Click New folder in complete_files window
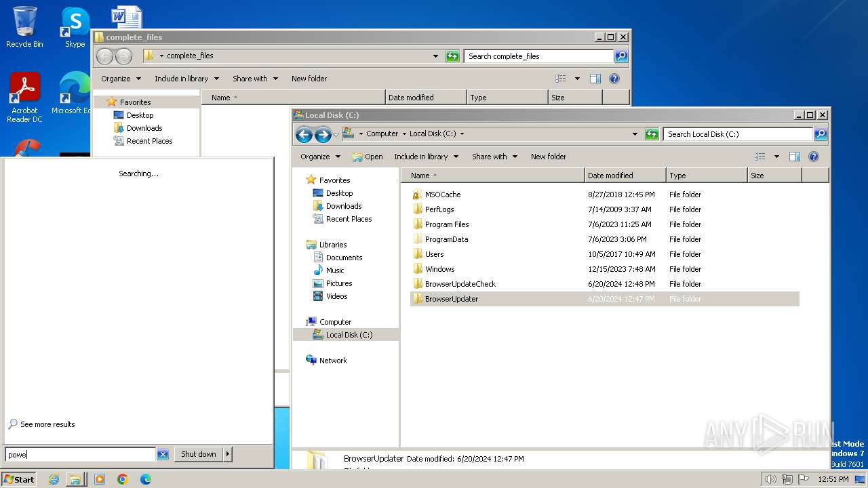This screenshot has height=488, width=868. pyautogui.click(x=309, y=79)
